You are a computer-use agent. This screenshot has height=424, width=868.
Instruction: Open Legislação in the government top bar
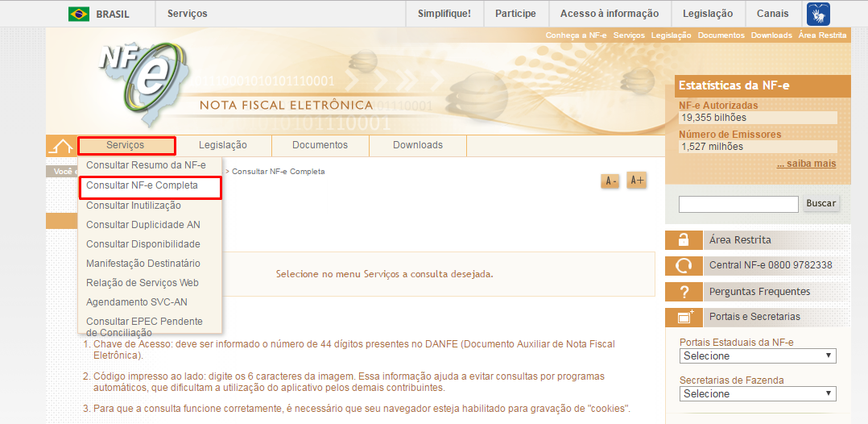[x=708, y=14]
